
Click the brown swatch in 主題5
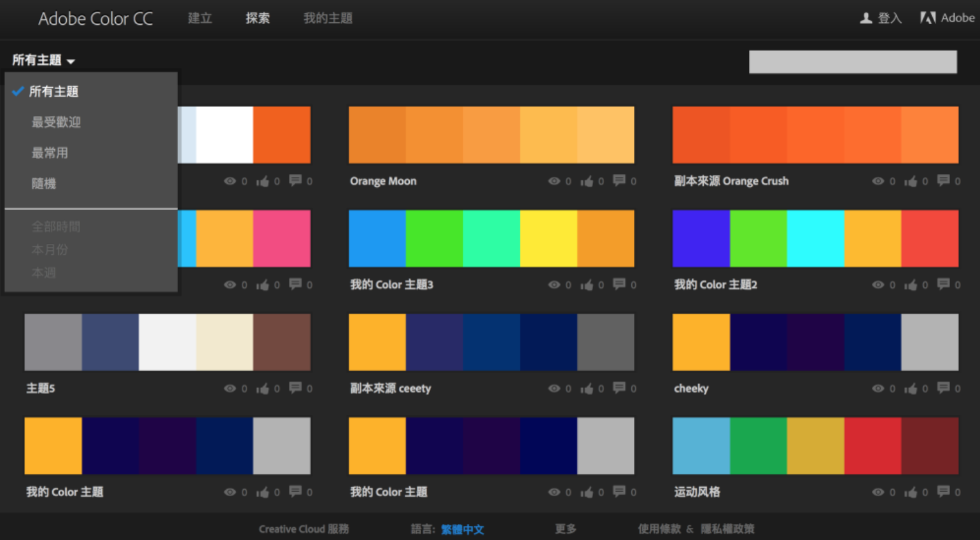click(282, 343)
